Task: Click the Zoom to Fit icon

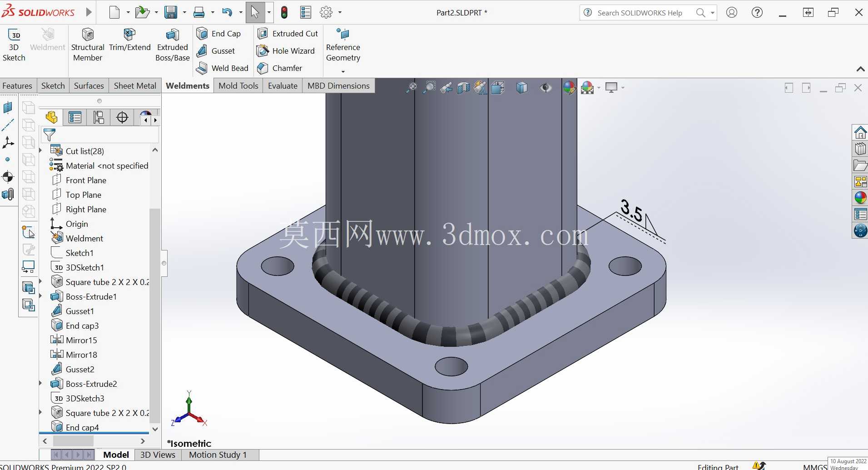Action: pyautogui.click(x=411, y=87)
